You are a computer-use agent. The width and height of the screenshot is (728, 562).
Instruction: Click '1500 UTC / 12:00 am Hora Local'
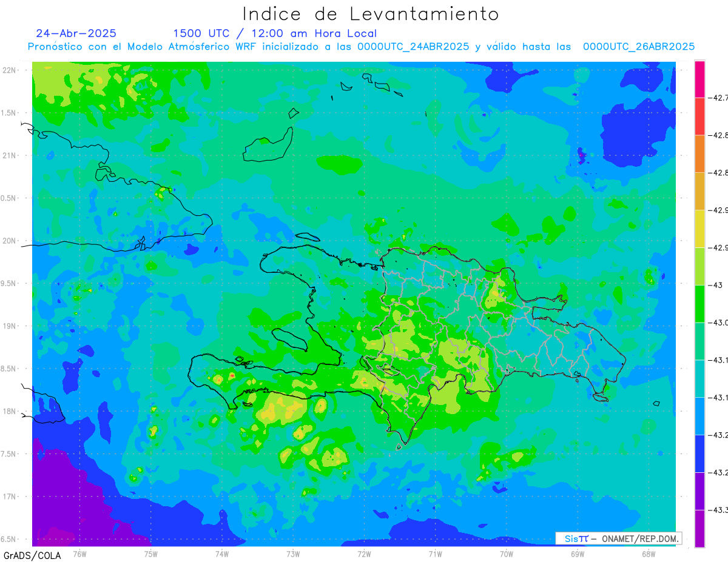275,33
